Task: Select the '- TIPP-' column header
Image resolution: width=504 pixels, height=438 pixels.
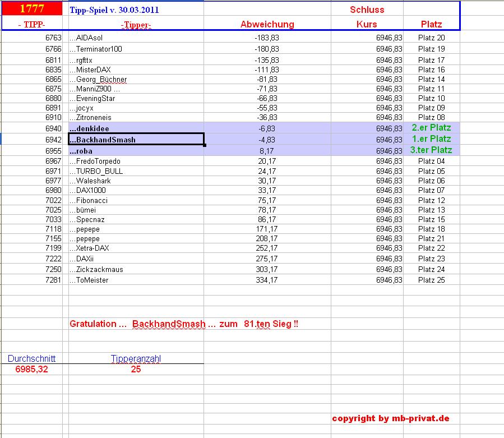Action: click(32, 25)
